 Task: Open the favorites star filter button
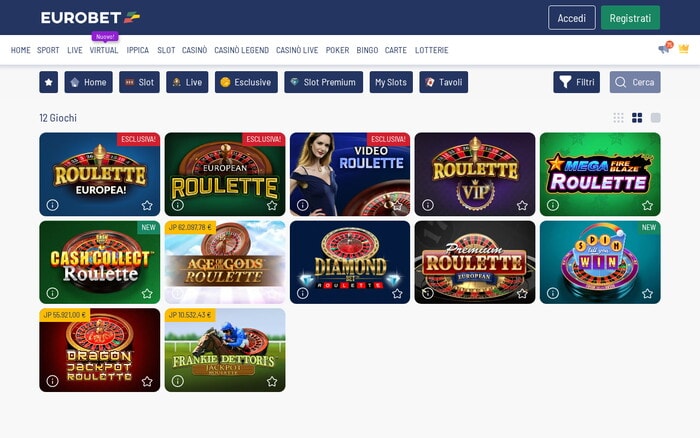pos(49,82)
